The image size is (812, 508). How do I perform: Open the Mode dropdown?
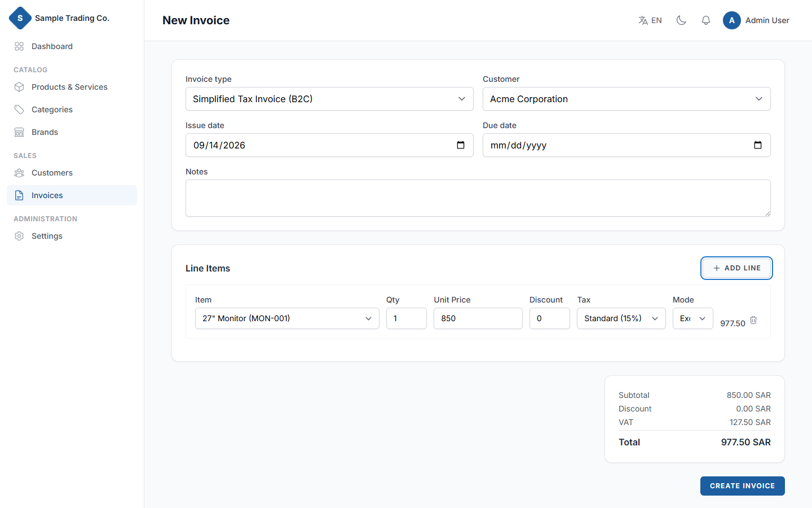point(693,318)
